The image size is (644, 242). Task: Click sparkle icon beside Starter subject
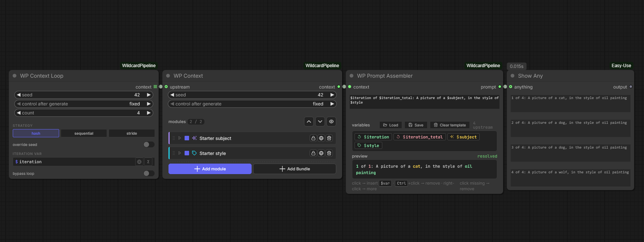click(194, 138)
